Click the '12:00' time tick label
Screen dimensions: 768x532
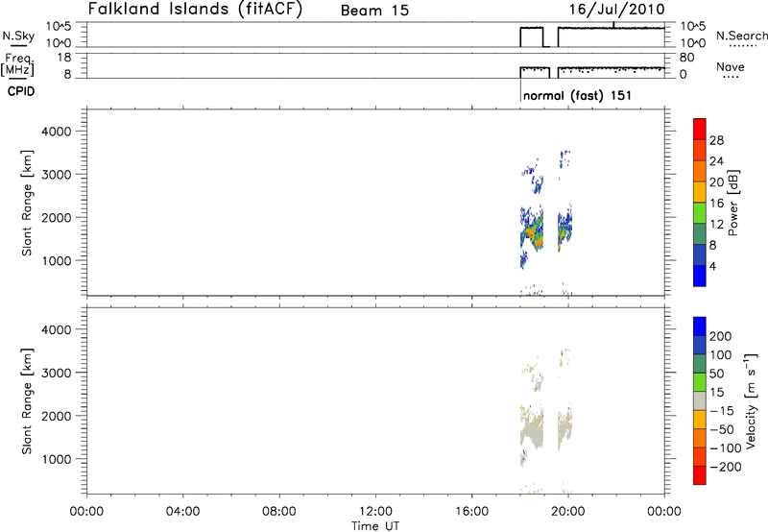click(375, 512)
